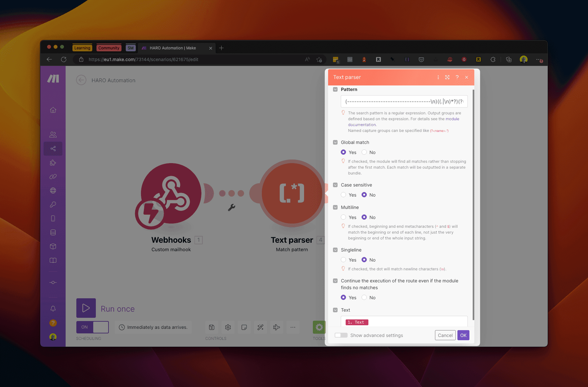Collapse the Text field arrow
588x387 pixels.
(335, 310)
